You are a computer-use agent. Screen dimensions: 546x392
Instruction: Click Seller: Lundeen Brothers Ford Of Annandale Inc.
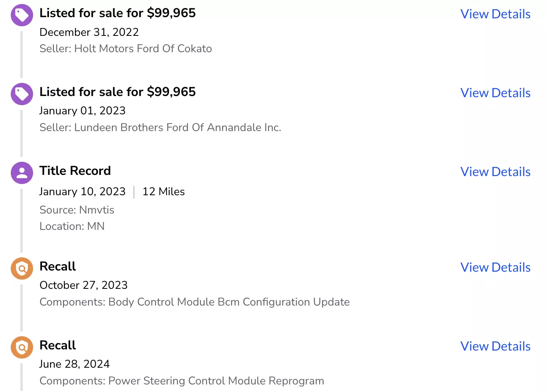click(160, 127)
